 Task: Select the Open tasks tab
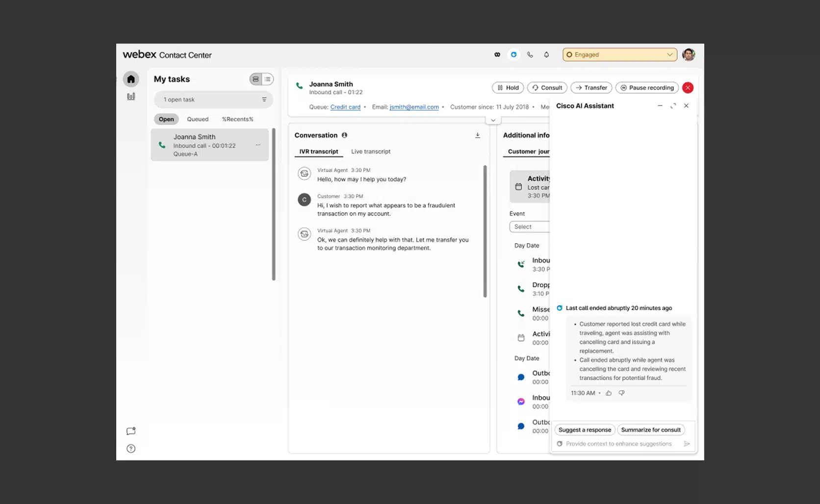166,119
